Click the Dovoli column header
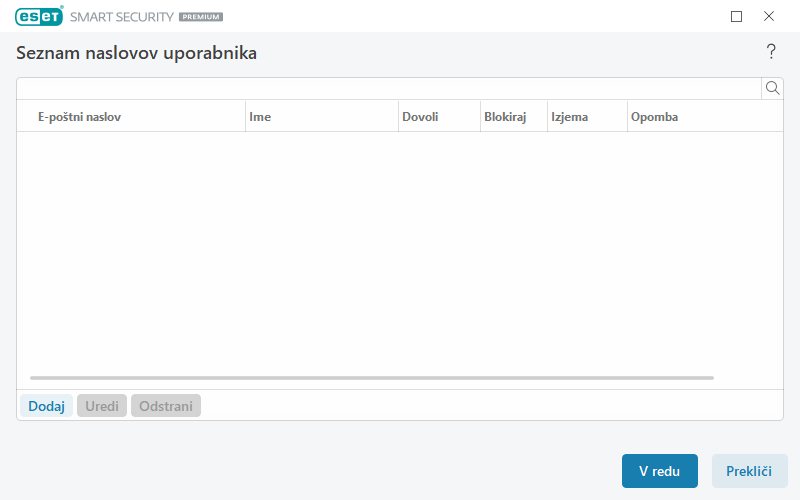Screen dimensions: 800x500 (439, 117)
